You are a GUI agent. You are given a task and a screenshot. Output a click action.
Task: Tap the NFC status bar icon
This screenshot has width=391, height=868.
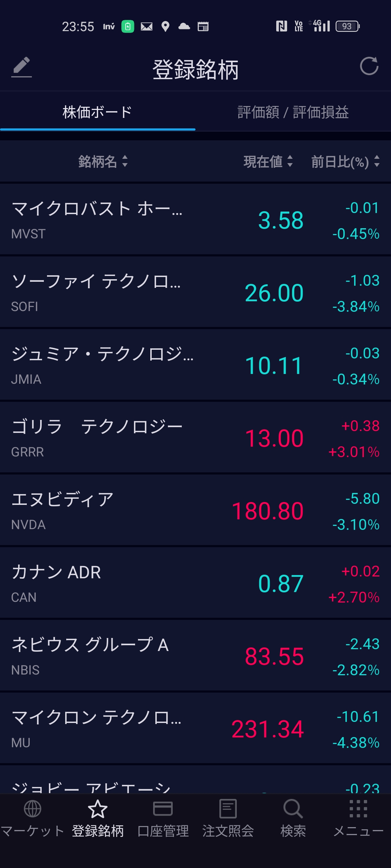(x=281, y=26)
